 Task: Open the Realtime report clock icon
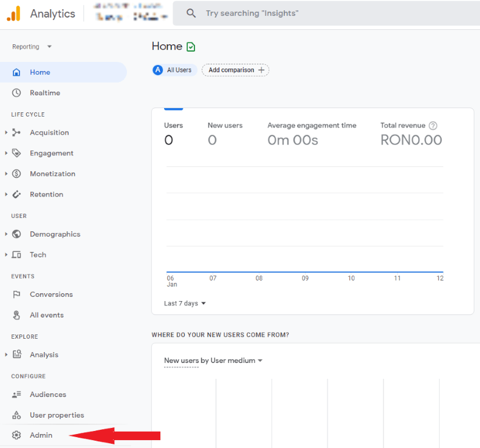(16, 93)
